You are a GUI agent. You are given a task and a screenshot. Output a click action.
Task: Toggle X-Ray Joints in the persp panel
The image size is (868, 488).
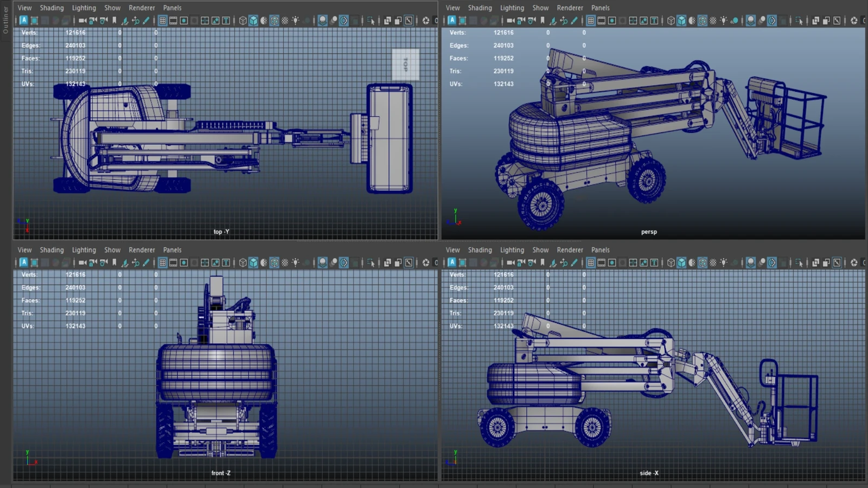(837, 21)
